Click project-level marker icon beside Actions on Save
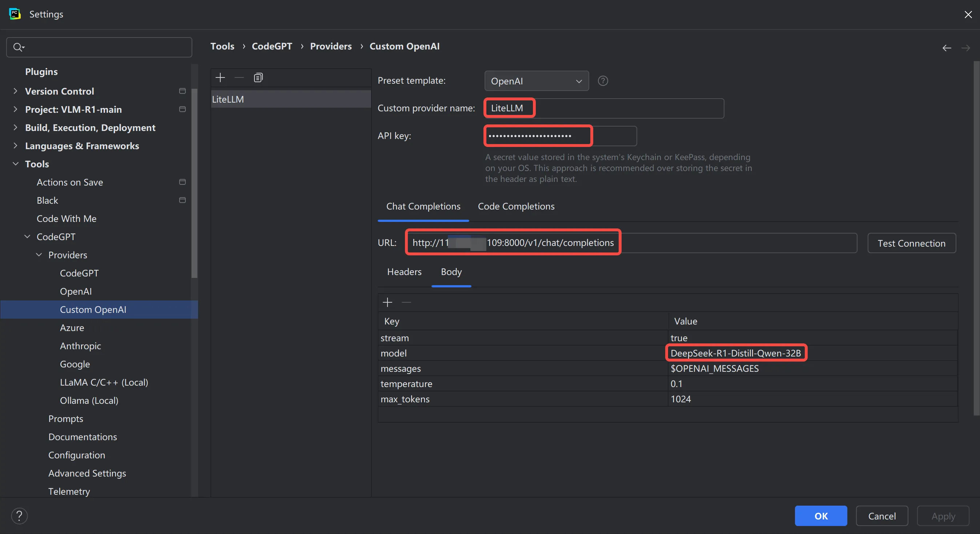The width and height of the screenshot is (980, 534). click(182, 182)
